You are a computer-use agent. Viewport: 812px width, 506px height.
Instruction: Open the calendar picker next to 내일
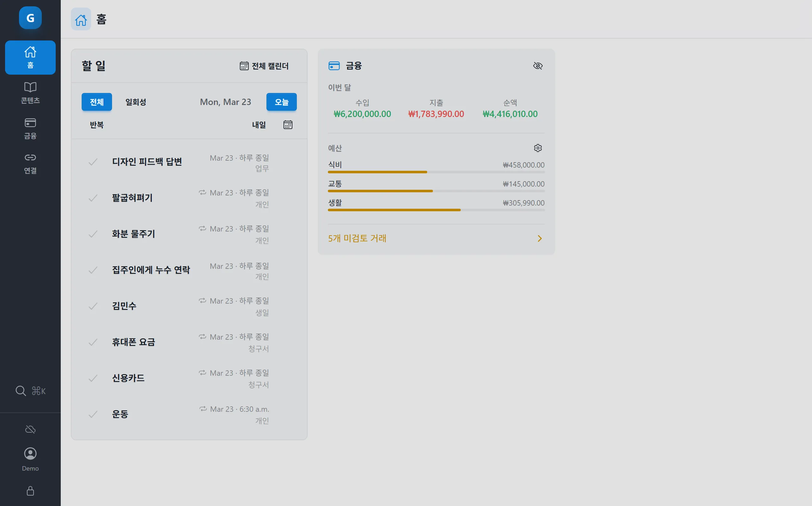tap(288, 124)
